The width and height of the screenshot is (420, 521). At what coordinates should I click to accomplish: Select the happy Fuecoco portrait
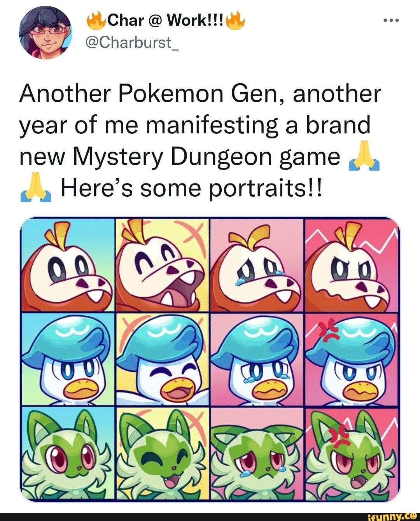tap(161, 264)
